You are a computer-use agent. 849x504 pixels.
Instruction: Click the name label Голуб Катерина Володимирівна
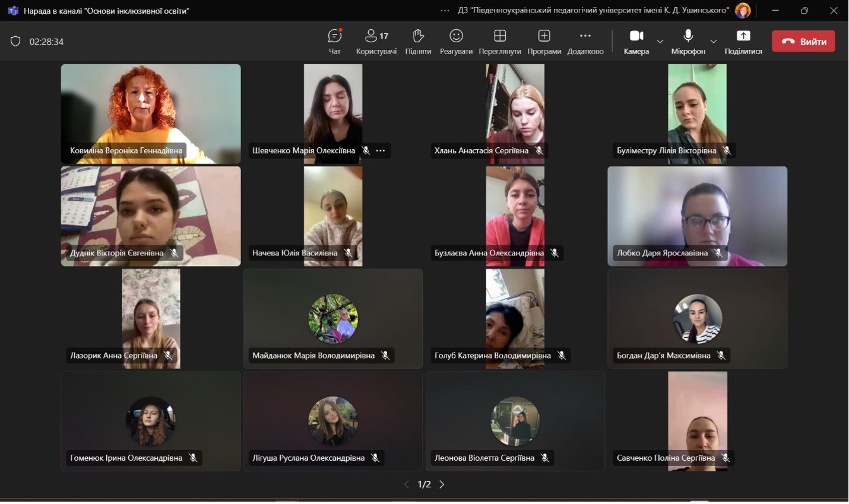[x=493, y=356]
